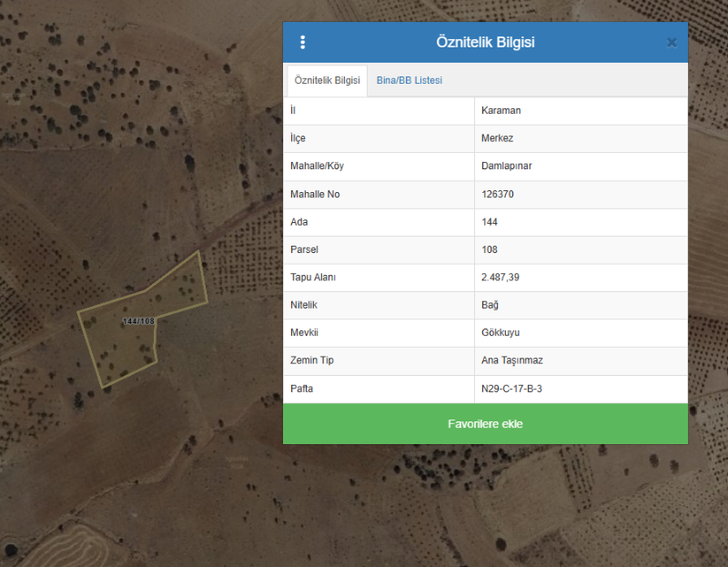Image resolution: width=728 pixels, height=567 pixels.
Task: Click the Öznitelik Bilgisi dialog title
Action: pyautogui.click(x=485, y=42)
